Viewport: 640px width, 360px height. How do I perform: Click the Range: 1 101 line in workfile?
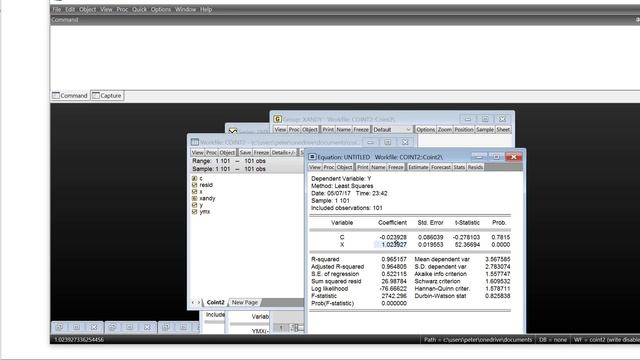point(229,161)
